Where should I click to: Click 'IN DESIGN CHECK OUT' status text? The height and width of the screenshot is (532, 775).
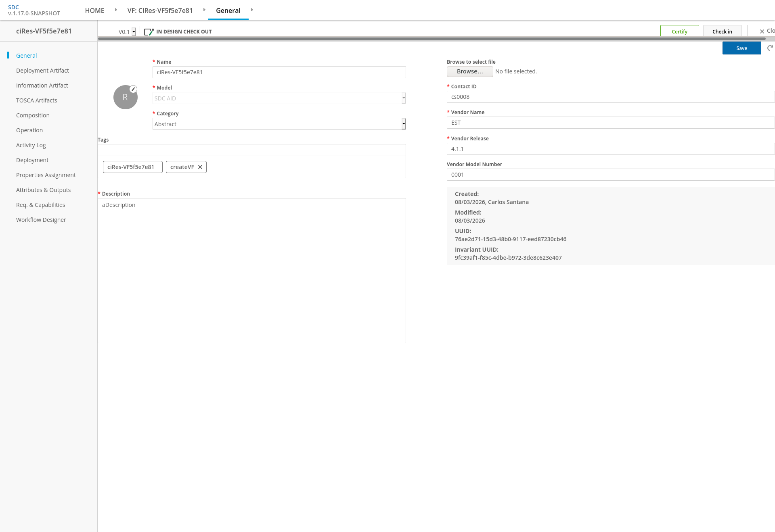pos(184,32)
